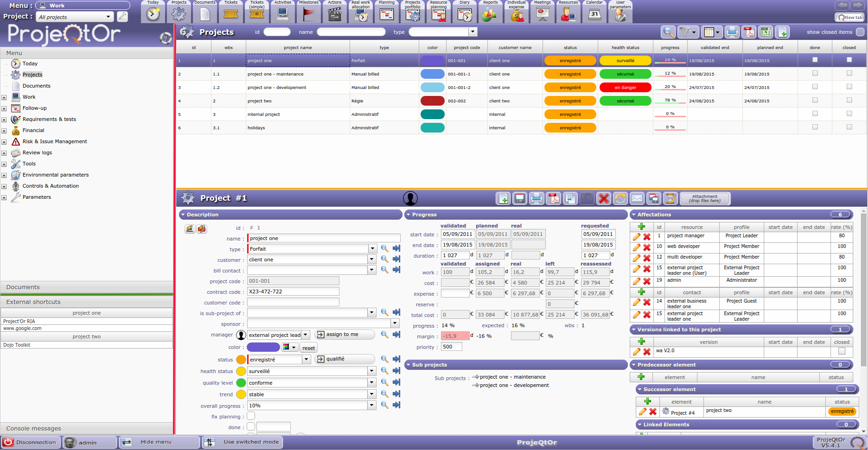Open the type dropdown showing Forfait

(372, 249)
